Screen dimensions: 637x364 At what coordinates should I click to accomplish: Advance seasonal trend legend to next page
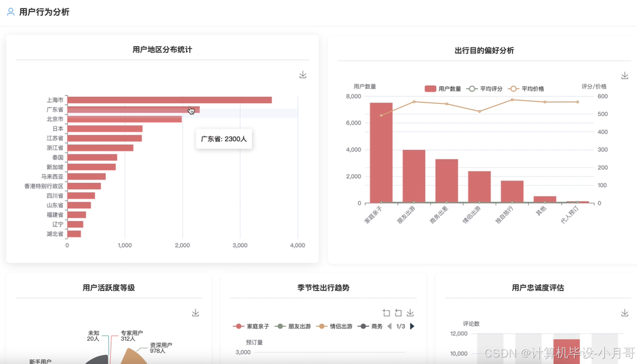(x=412, y=326)
